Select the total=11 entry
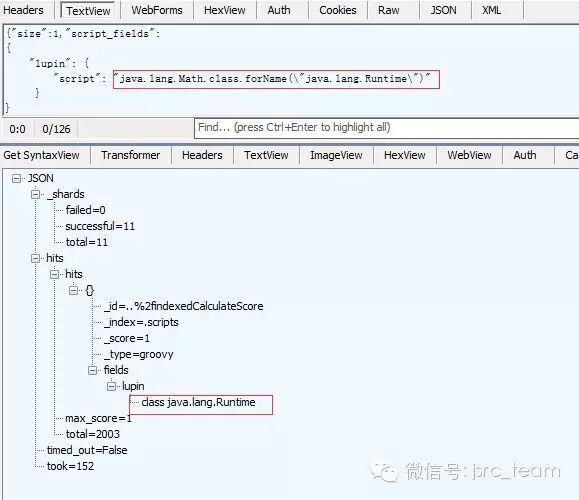The height and width of the screenshot is (500, 579). pos(87,242)
